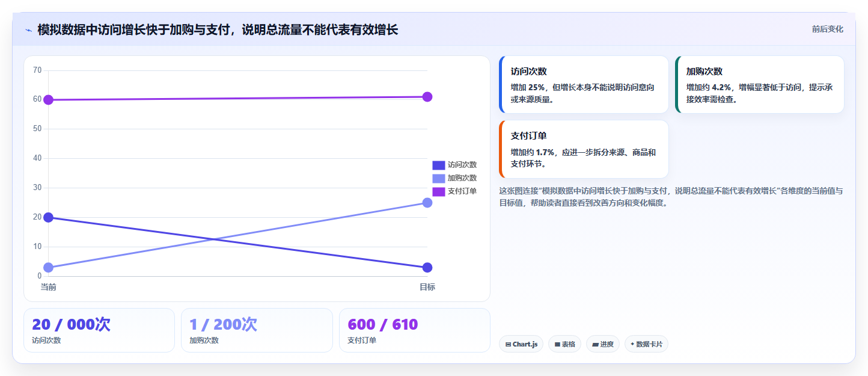Image resolution: width=868 pixels, height=376 pixels.
Task: Click the lightning icon beside the title
Action: (28, 30)
